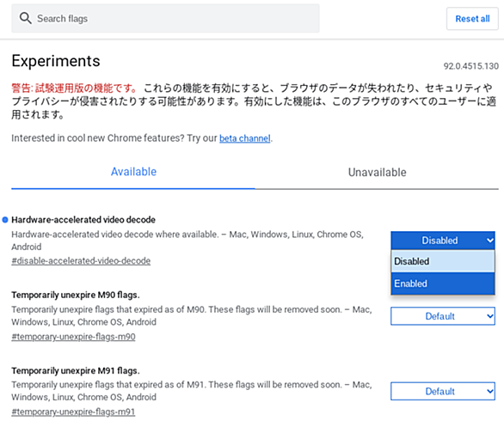This screenshot has width=504, height=427.
Task: Open Temporarily unexpire M90 flags dropdown
Action: 443,316
